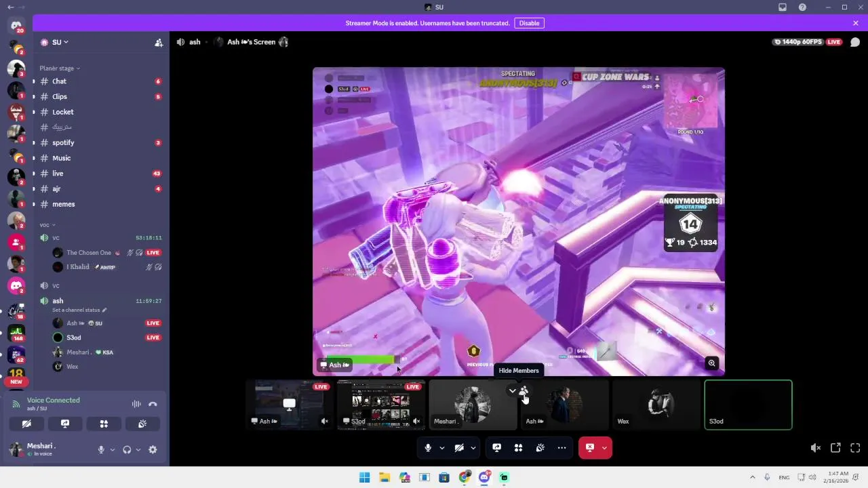This screenshot has width=868, height=488.
Task: Mute microphone in the user panel
Action: (101, 449)
